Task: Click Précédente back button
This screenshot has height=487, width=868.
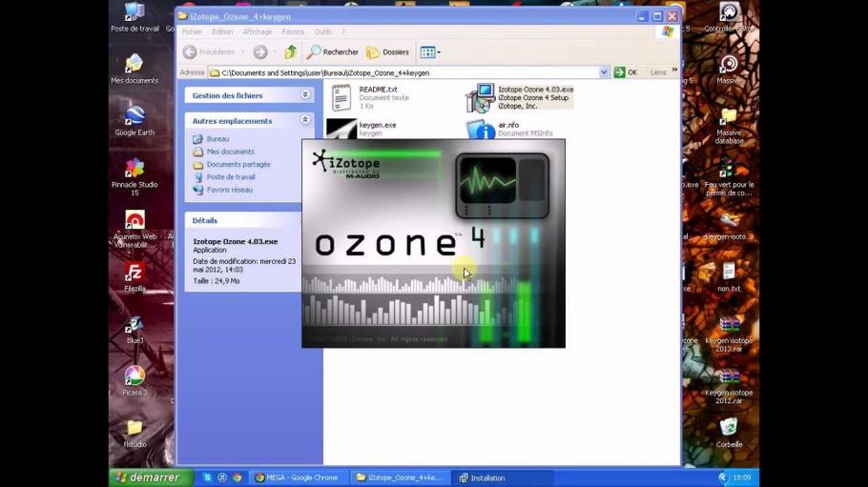Action: pos(209,52)
